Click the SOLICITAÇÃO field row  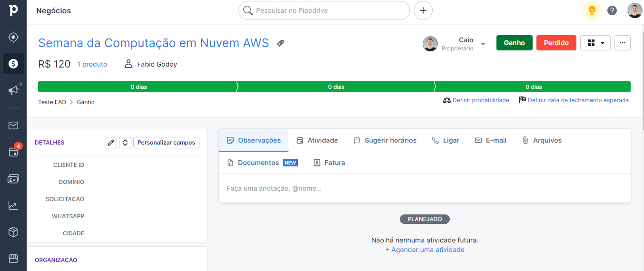click(x=117, y=199)
